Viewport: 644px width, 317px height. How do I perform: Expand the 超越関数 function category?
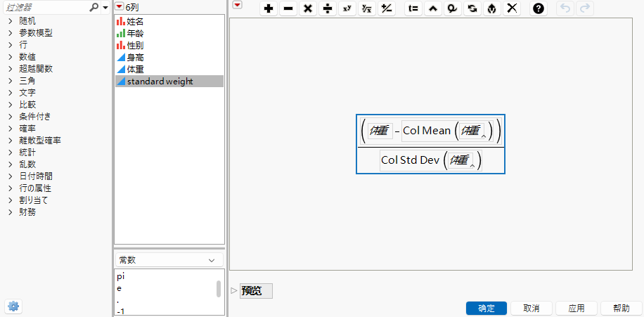11,69
